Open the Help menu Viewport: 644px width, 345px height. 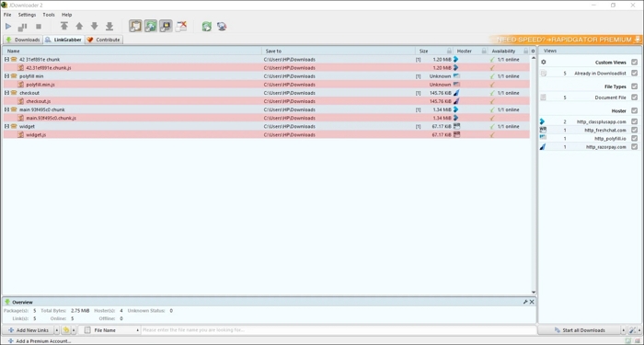point(66,15)
